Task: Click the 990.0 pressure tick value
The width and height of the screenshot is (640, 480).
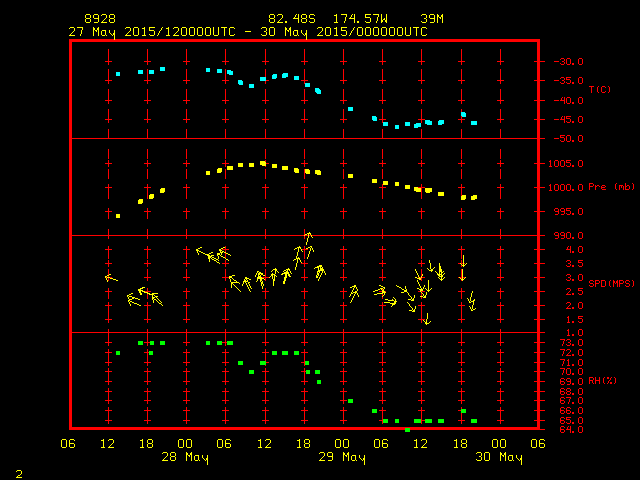Action: (565, 235)
